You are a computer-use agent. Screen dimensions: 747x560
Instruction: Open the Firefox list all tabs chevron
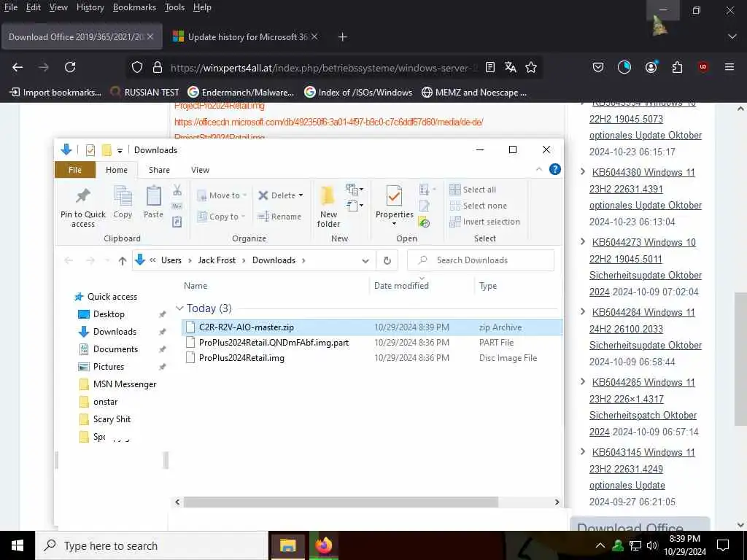[x=732, y=36]
